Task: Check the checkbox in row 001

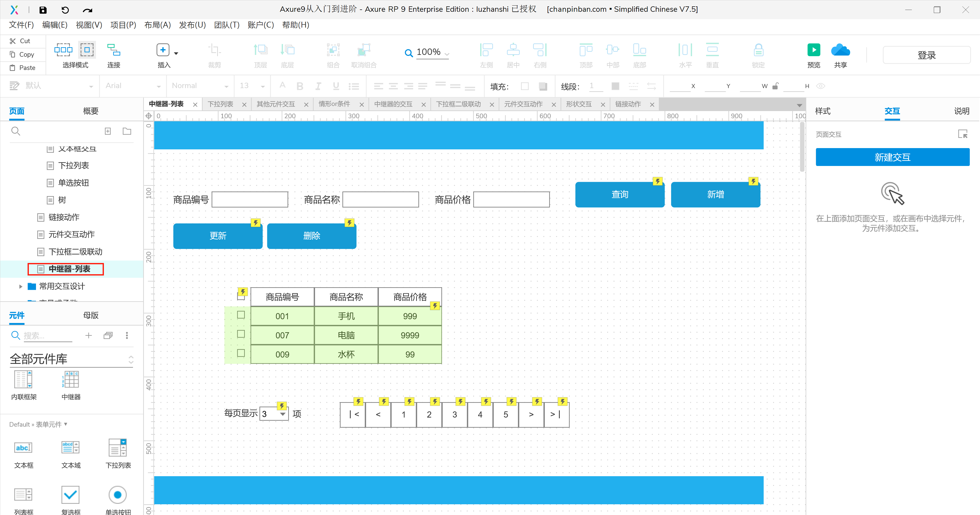Action: click(x=241, y=315)
